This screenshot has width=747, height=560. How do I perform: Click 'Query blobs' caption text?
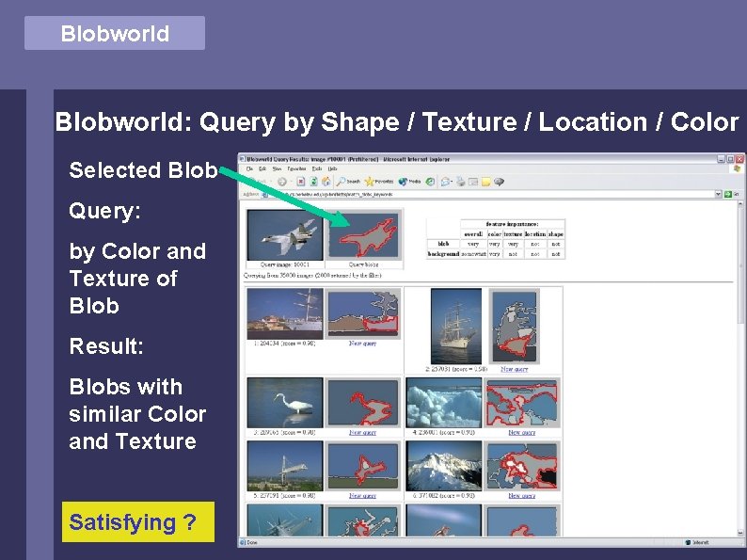(363, 264)
